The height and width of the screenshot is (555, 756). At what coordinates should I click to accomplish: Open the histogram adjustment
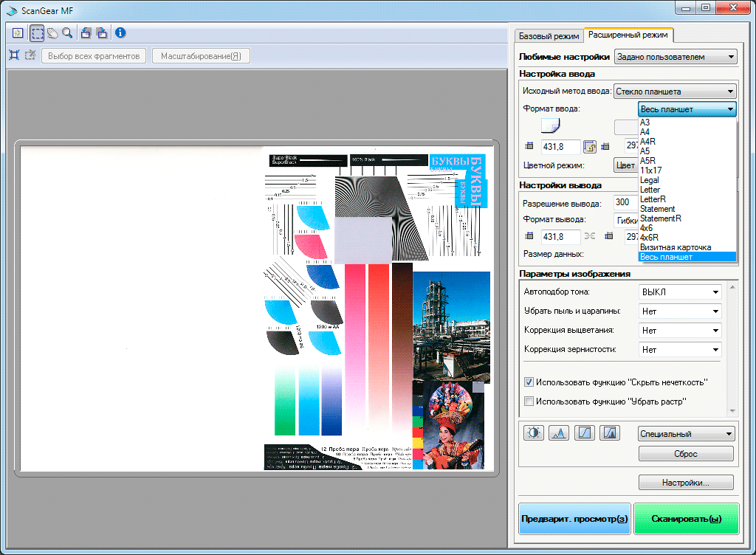click(x=559, y=433)
